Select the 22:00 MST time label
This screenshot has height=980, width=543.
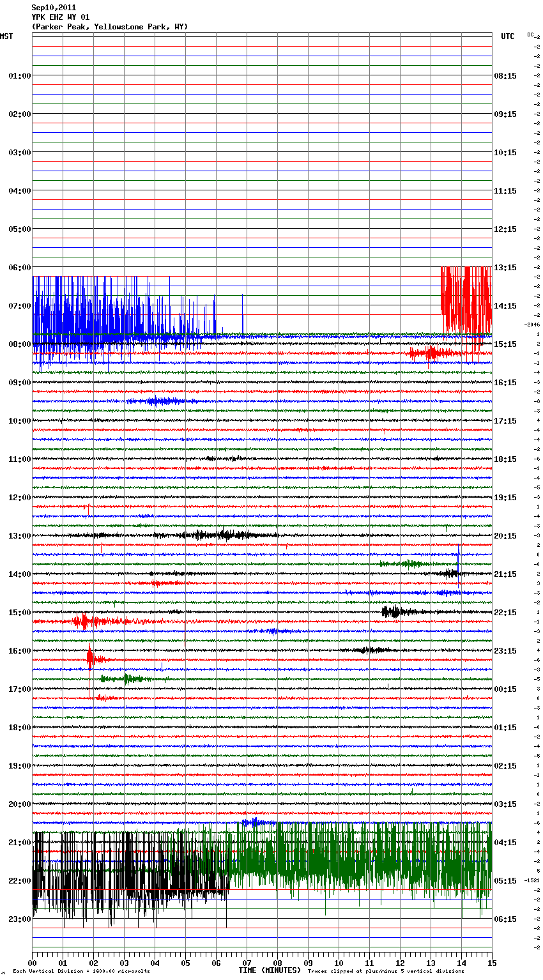[20, 881]
